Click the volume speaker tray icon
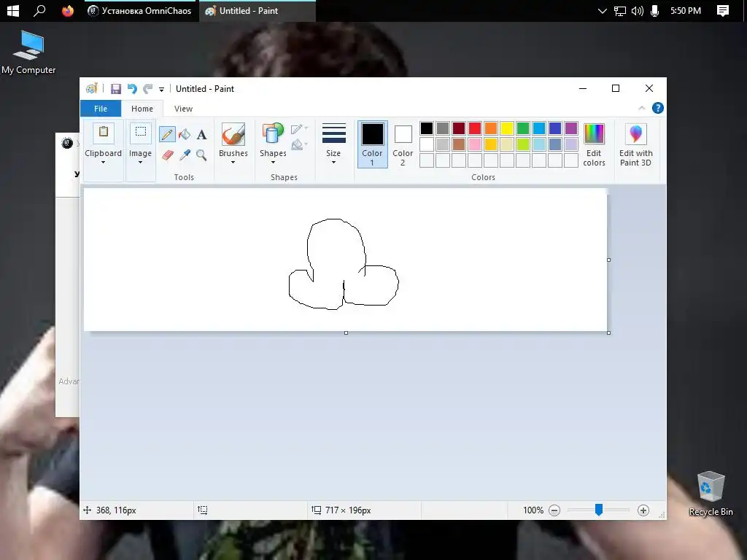747x560 pixels. pyautogui.click(x=637, y=10)
